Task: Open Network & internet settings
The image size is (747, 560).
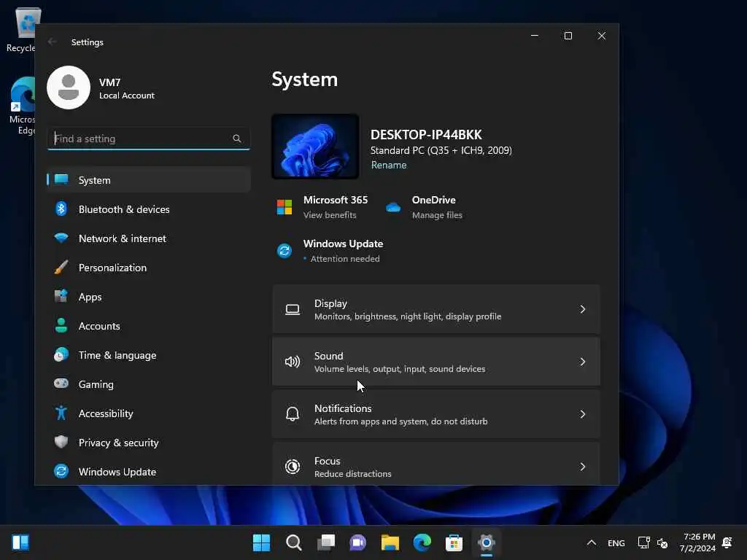Action: (x=149, y=238)
